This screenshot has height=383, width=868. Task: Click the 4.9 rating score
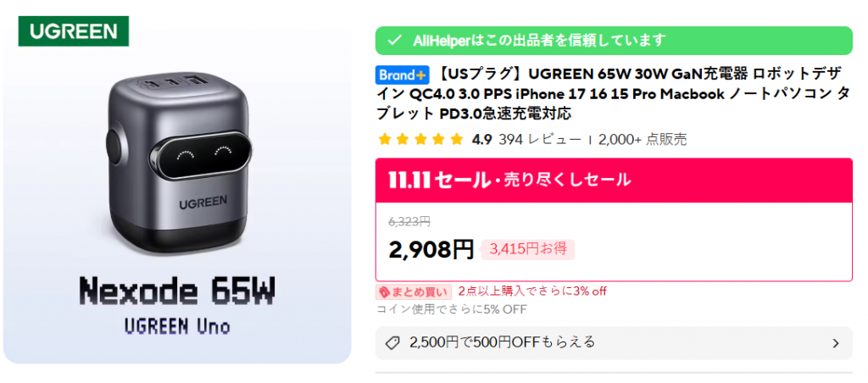click(x=481, y=140)
